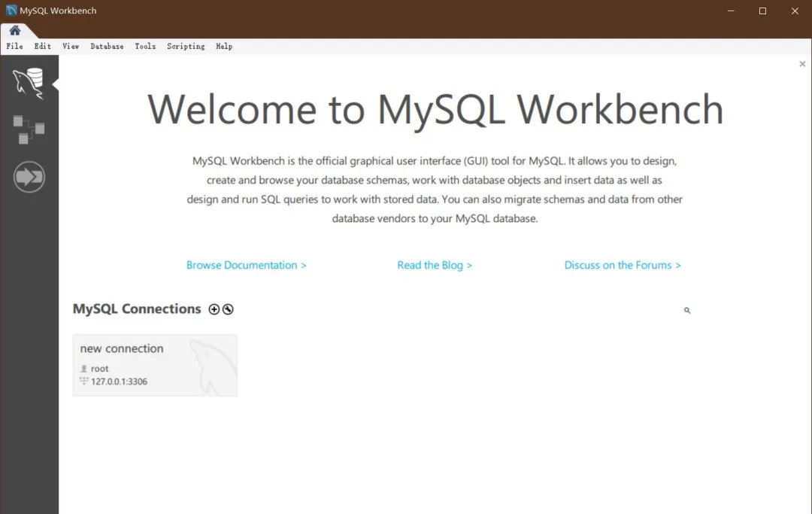This screenshot has height=514, width=812.
Task: Open the Read the Blog link
Action: click(x=435, y=265)
